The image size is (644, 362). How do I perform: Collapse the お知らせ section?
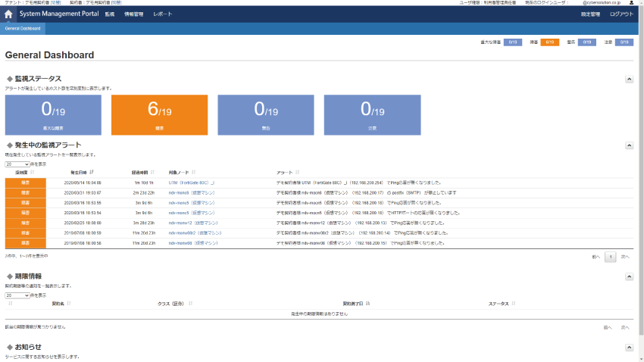coord(629,347)
